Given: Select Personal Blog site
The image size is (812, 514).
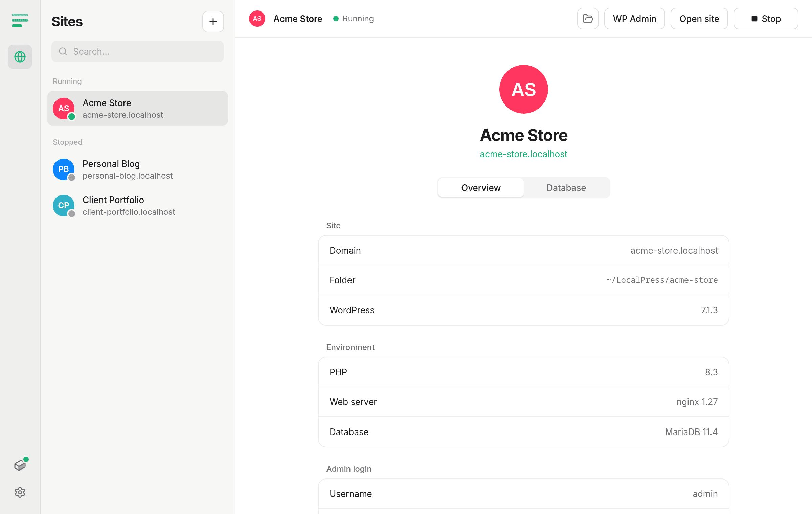Looking at the screenshot, I should point(138,169).
